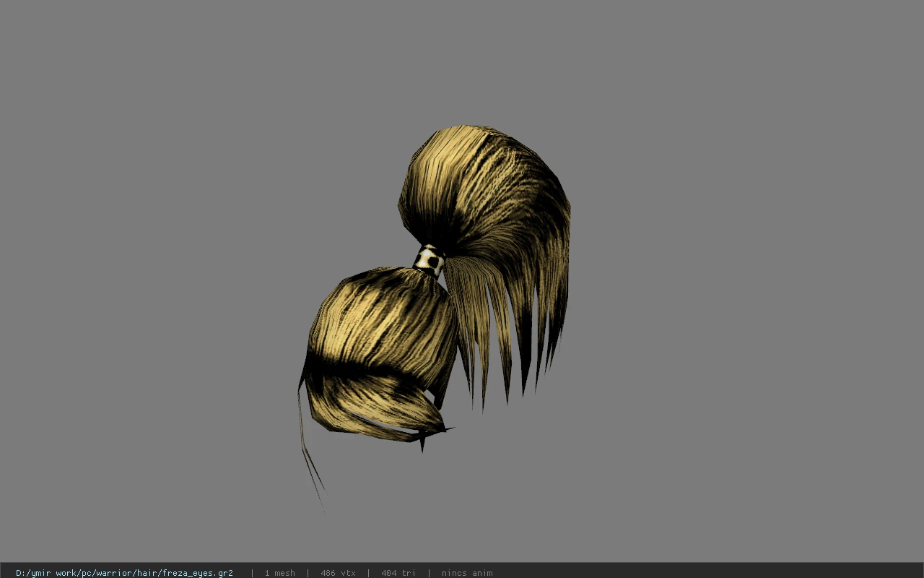This screenshot has width=924, height=578.
Task: Click the 'nincs anim' status entry
Action: (x=467, y=573)
